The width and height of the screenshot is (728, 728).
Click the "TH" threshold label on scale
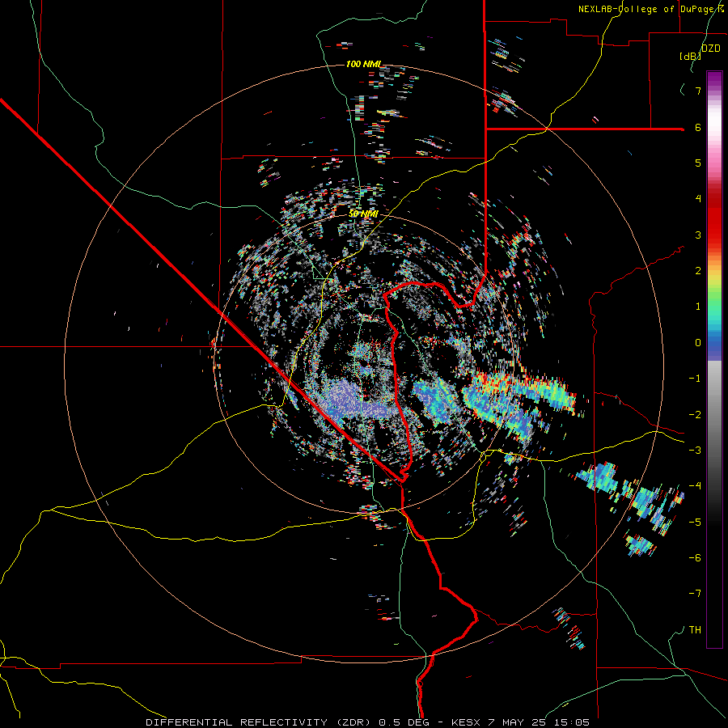pos(695,630)
